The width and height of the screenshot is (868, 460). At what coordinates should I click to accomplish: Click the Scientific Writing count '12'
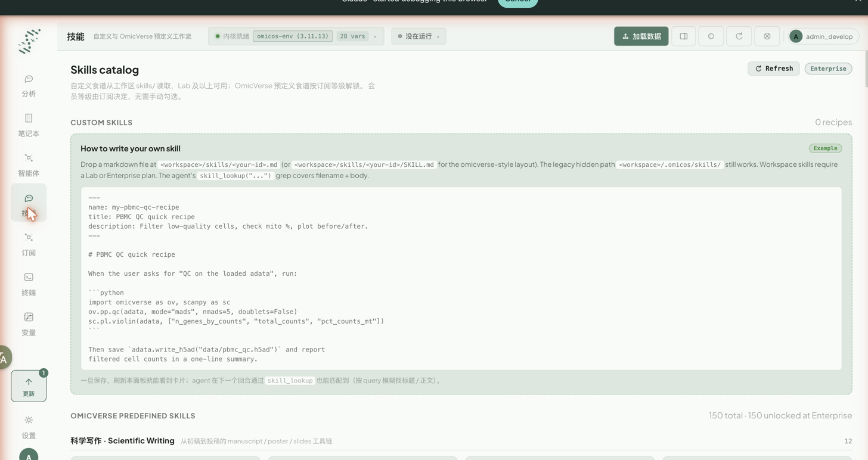[848, 441]
